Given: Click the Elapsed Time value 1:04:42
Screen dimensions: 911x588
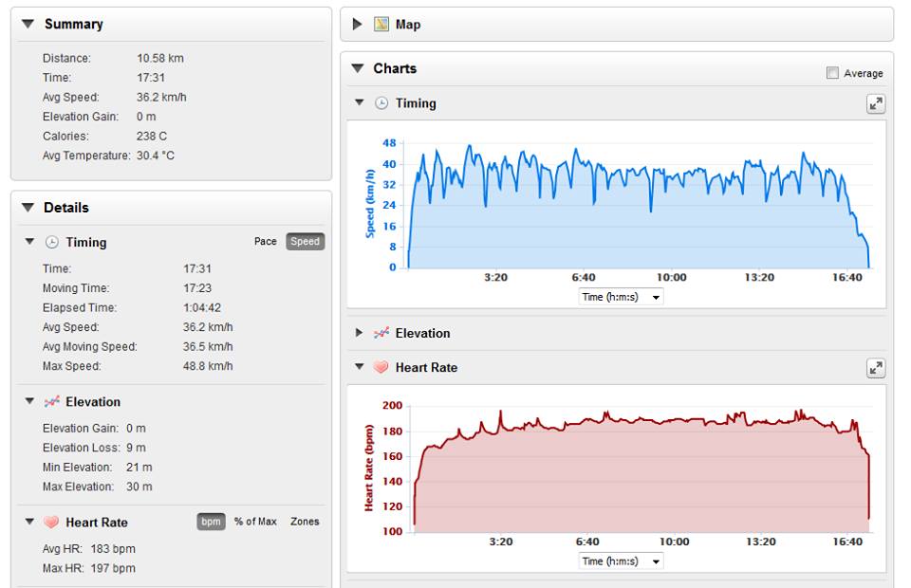Looking at the screenshot, I should click(202, 307).
